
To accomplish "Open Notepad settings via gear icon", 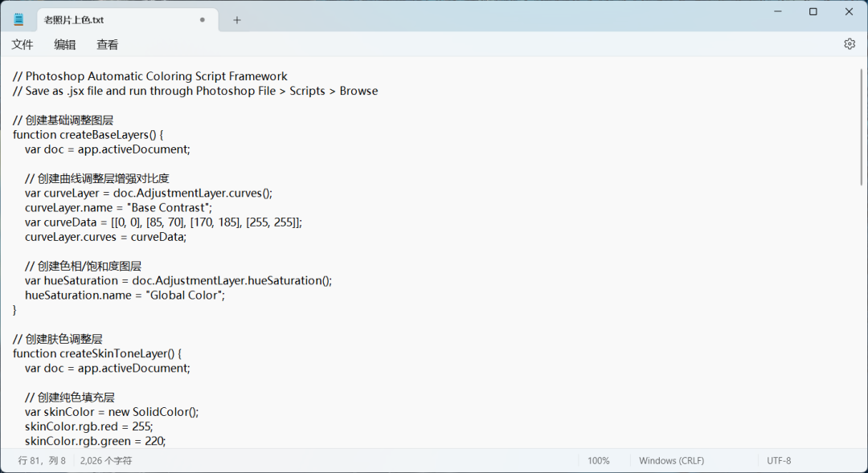I will point(850,44).
